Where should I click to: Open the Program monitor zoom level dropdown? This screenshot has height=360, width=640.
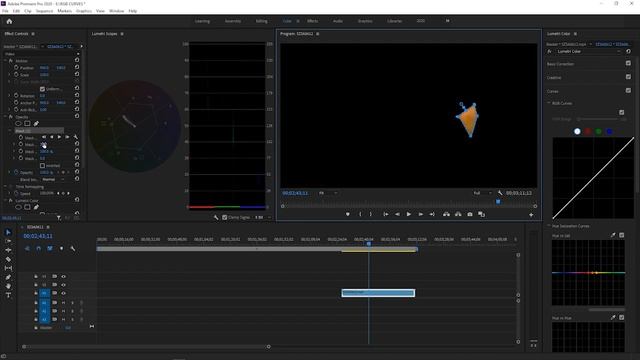[x=328, y=193]
